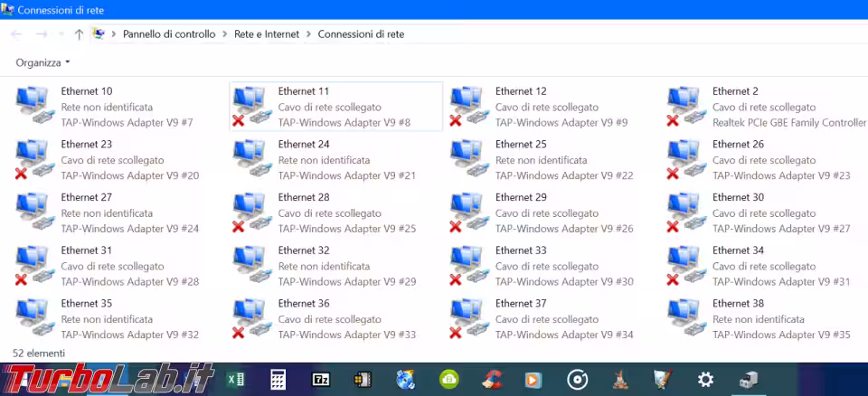Image resolution: width=868 pixels, height=396 pixels.
Task: Click the network connections taskbar icon
Action: [x=748, y=380]
